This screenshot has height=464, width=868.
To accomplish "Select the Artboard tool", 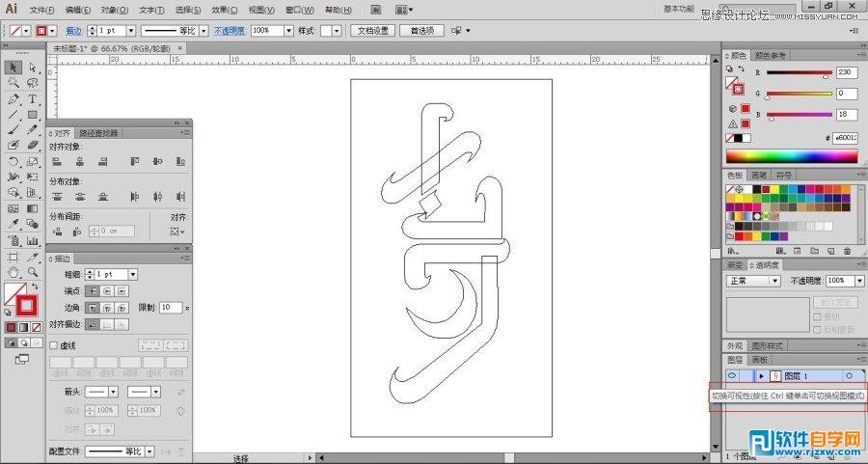I will click(x=14, y=257).
